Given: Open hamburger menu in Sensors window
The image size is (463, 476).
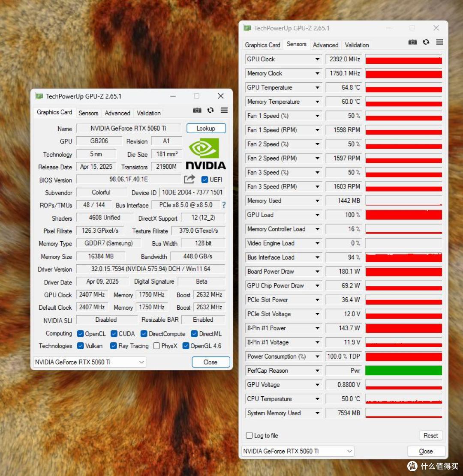Looking at the screenshot, I should tap(439, 42).
